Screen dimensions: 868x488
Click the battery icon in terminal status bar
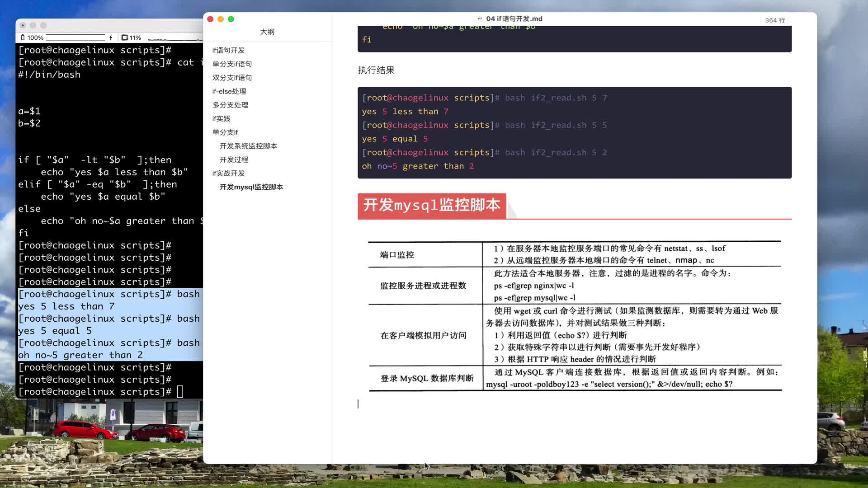(23, 38)
